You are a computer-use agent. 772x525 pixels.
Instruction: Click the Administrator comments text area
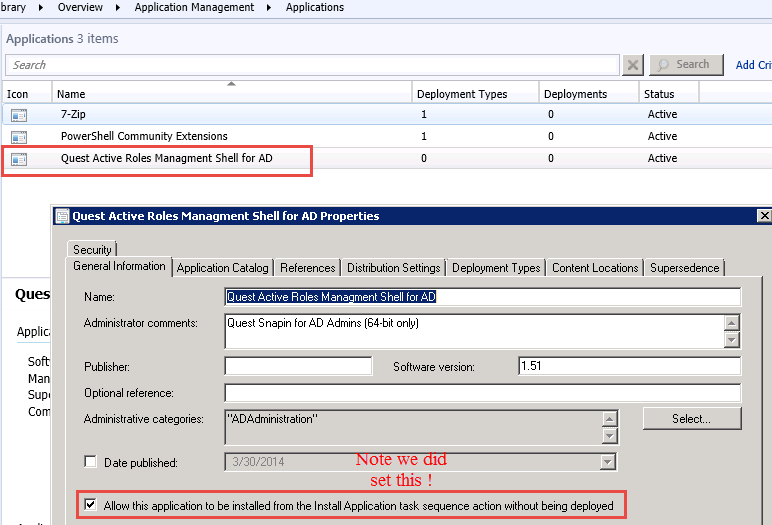(475, 331)
